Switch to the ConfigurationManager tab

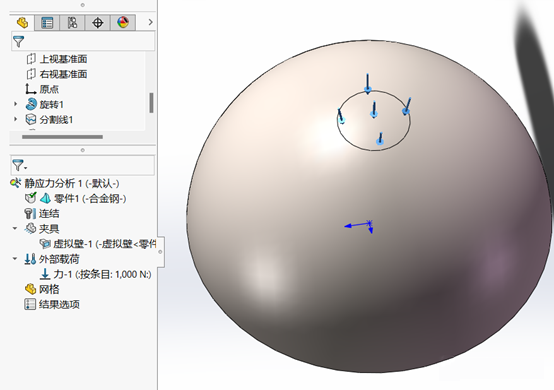72,23
